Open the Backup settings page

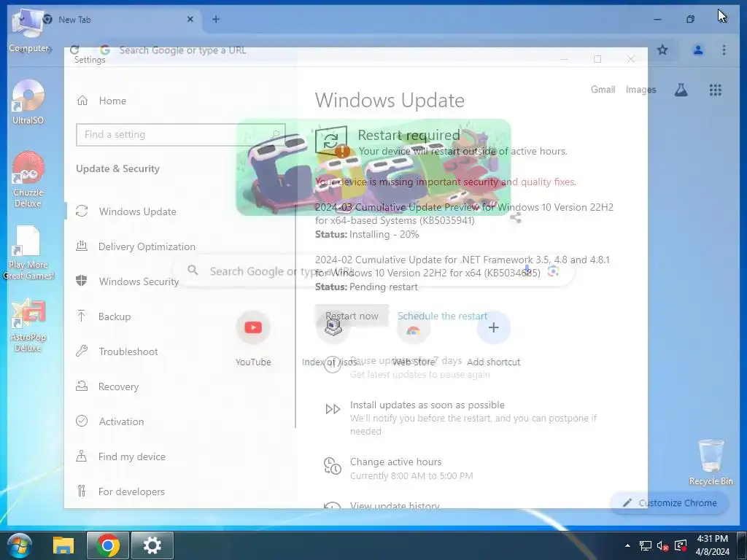click(103, 316)
